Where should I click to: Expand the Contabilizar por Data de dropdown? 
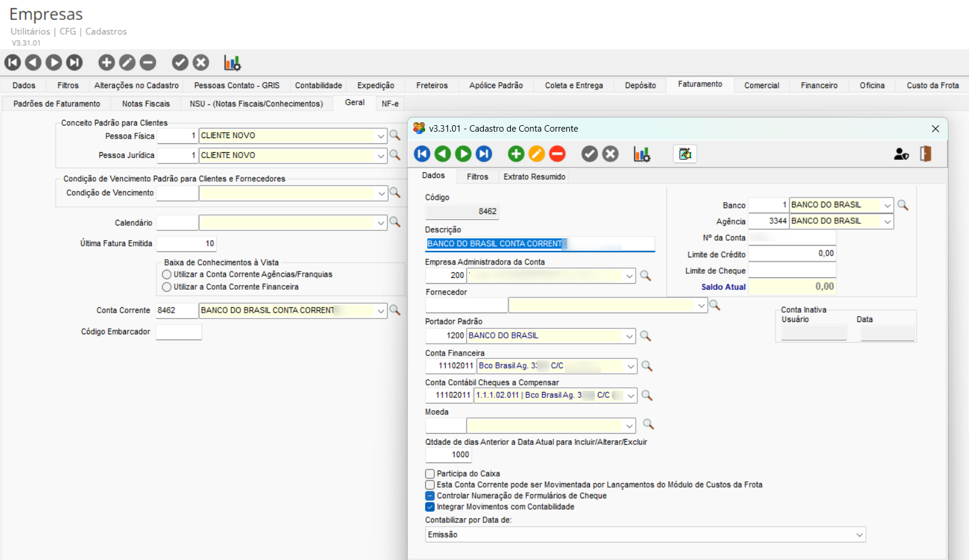click(x=859, y=535)
